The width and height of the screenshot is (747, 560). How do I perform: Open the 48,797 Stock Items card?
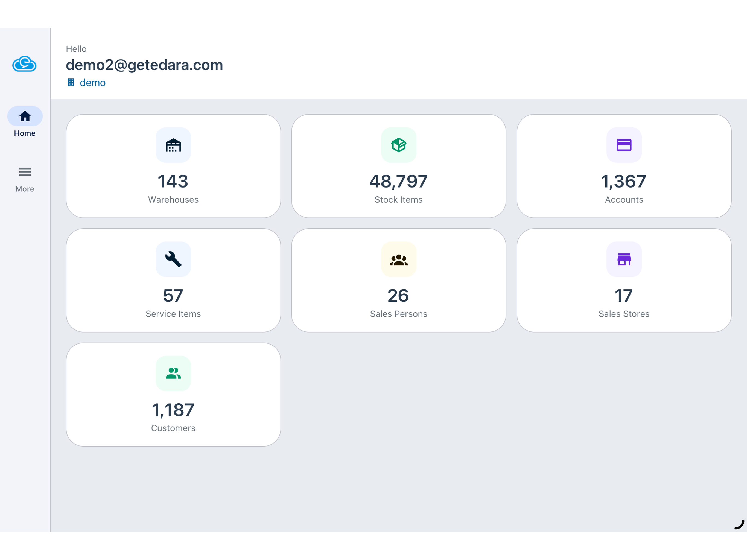tap(398, 166)
